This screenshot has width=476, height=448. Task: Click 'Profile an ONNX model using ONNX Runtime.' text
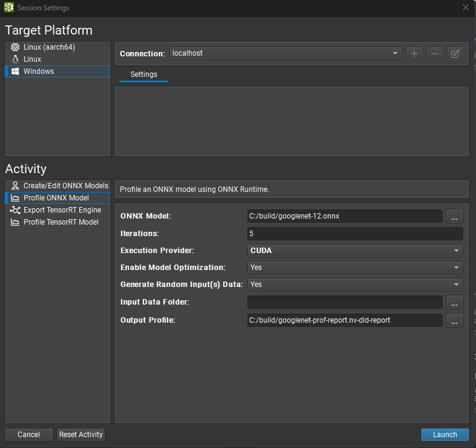pyautogui.click(x=194, y=189)
